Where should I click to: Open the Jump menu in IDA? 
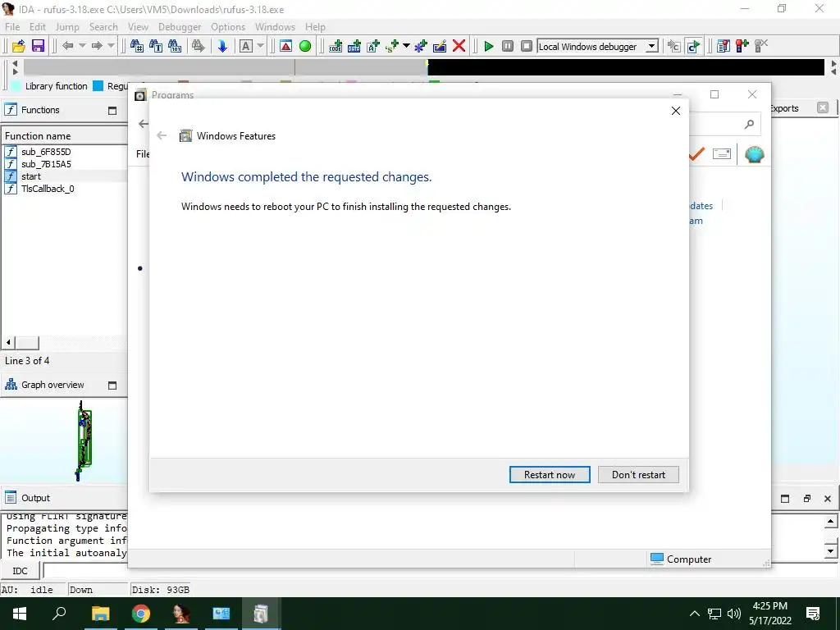(67, 27)
